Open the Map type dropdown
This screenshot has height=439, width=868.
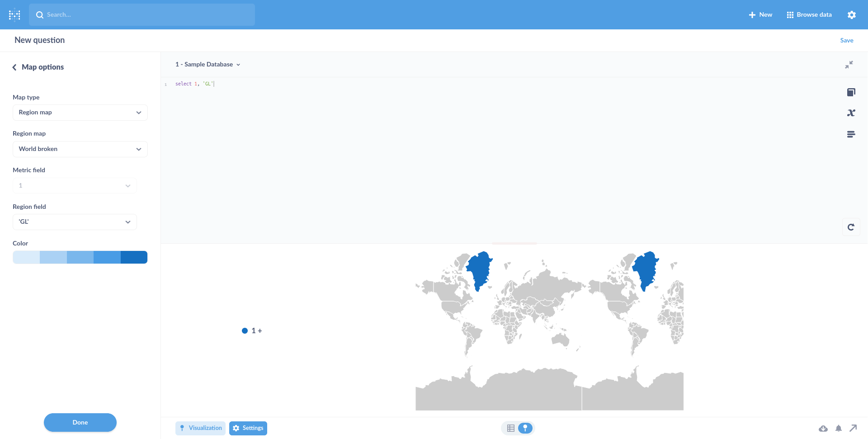80,112
